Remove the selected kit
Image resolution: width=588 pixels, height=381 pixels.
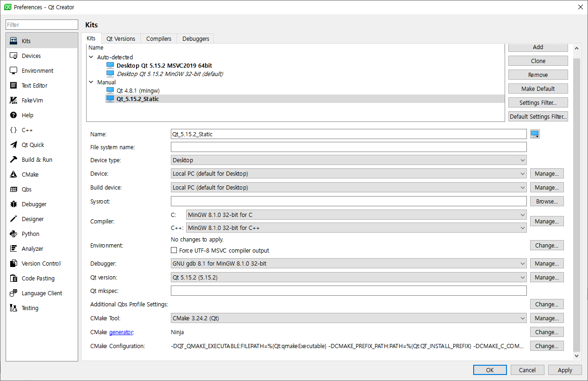(538, 75)
